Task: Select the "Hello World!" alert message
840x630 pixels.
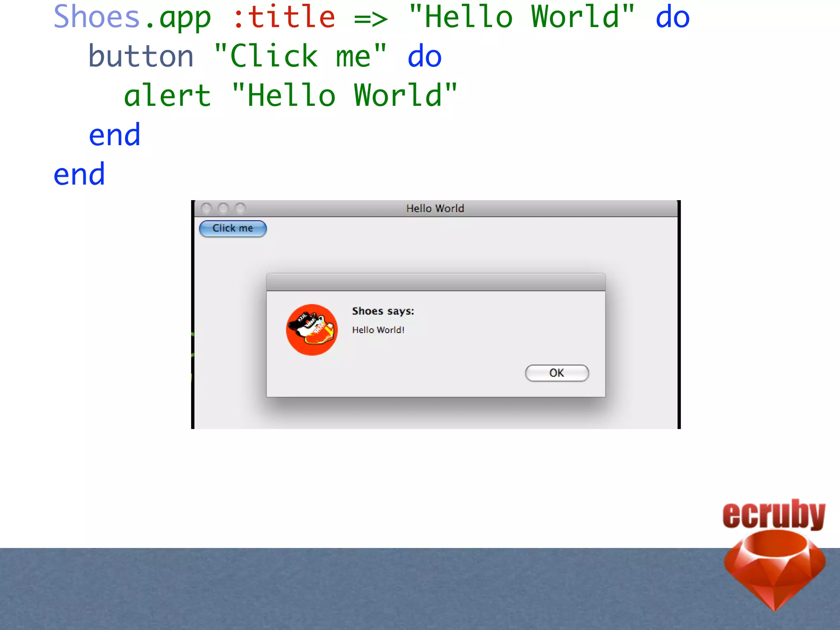Action: tap(378, 330)
